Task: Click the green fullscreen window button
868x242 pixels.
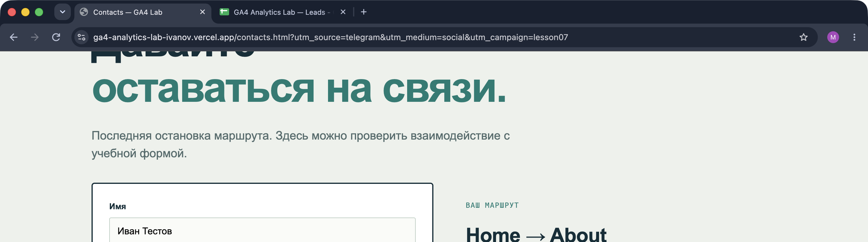Action: (39, 12)
